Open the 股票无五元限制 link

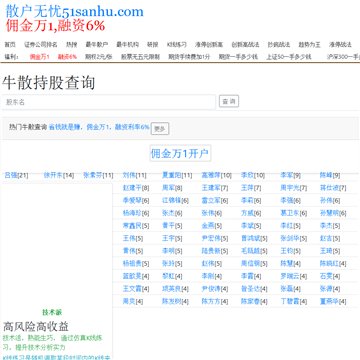click(x=140, y=57)
